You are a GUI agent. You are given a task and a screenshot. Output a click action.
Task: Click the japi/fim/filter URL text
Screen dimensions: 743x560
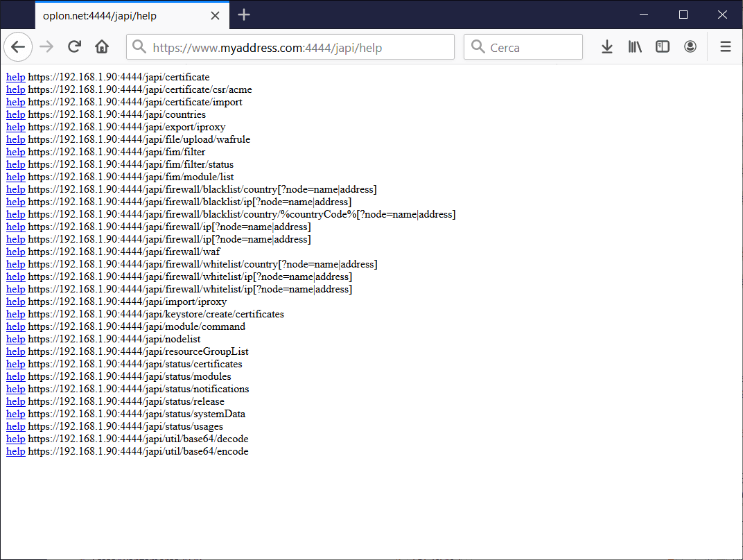[116, 152]
